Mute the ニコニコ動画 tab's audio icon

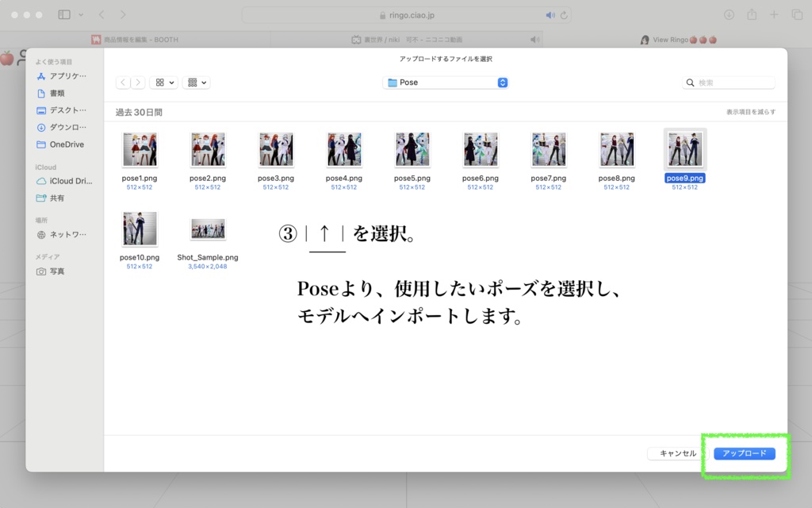(x=535, y=39)
